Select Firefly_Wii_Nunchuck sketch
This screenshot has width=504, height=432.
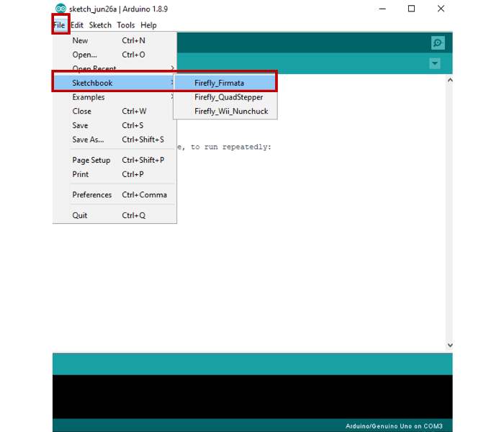225,111
